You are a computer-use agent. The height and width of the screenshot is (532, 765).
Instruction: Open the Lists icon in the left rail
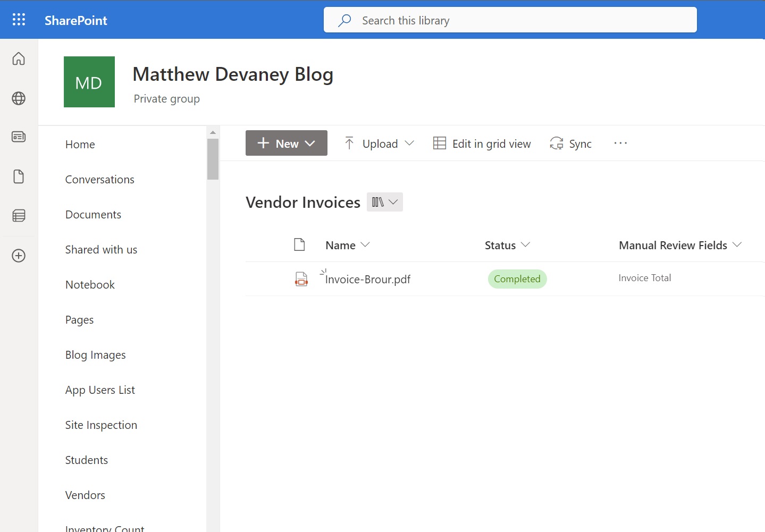(19, 216)
